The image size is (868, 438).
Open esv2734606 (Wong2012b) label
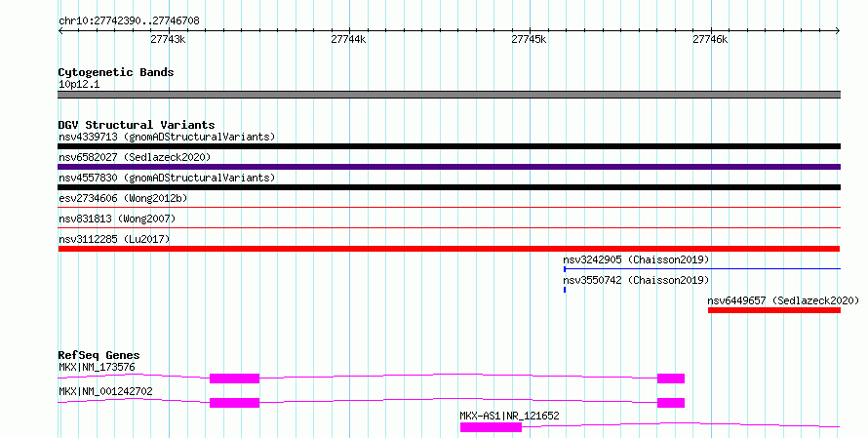(x=123, y=198)
